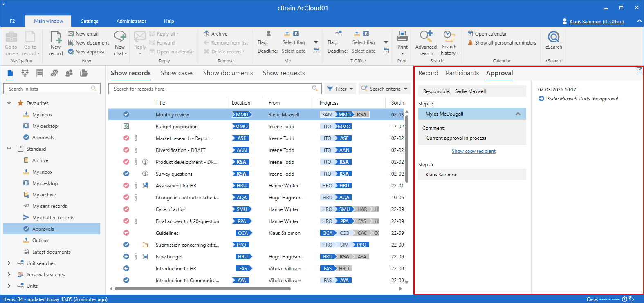Expand the Unit searches tree node
This screenshot has height=303, width=644.
point(9,263)
